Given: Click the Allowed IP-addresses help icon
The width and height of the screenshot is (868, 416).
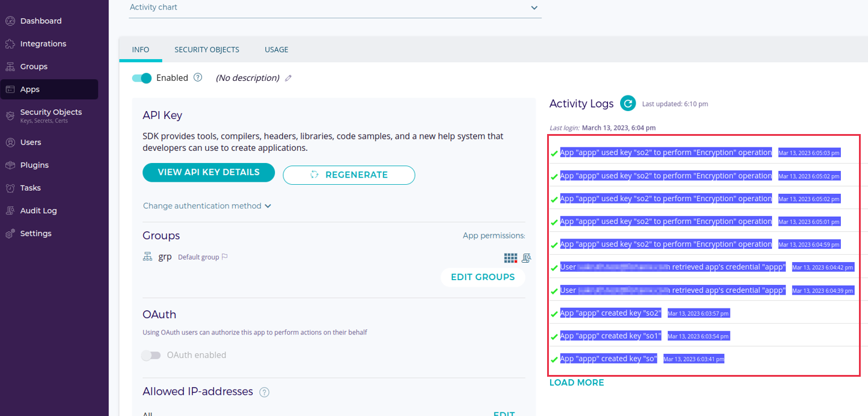Looking at the screenshot, I should pos(264,392).
